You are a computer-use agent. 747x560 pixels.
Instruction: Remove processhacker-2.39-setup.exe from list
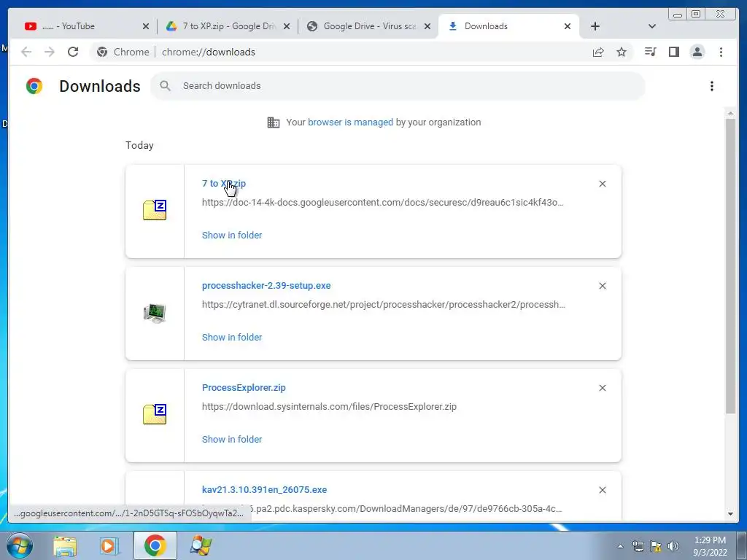pos(602,286)
